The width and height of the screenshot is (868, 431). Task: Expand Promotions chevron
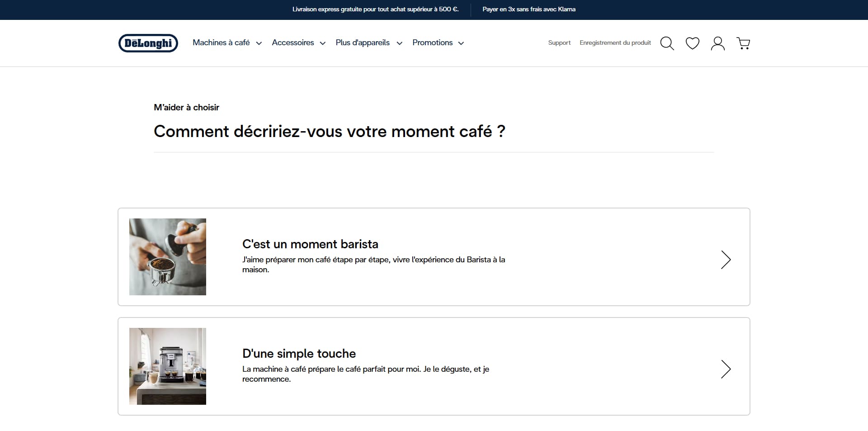coord(461,43)
